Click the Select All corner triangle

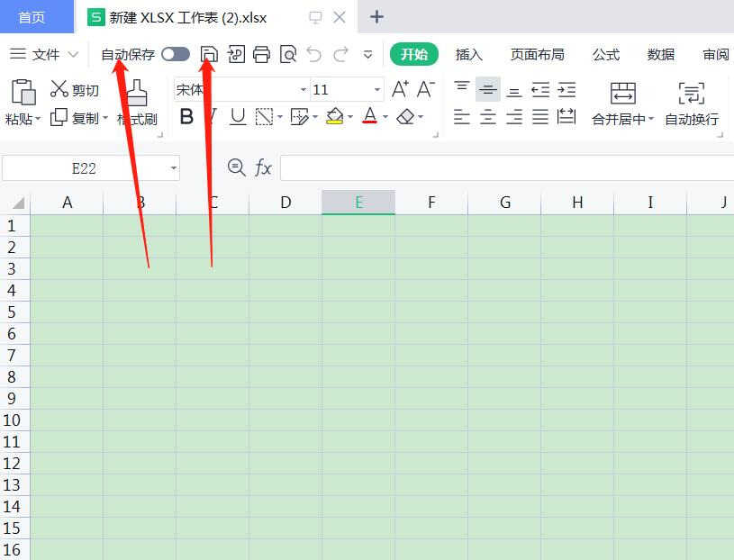[18, 202]
